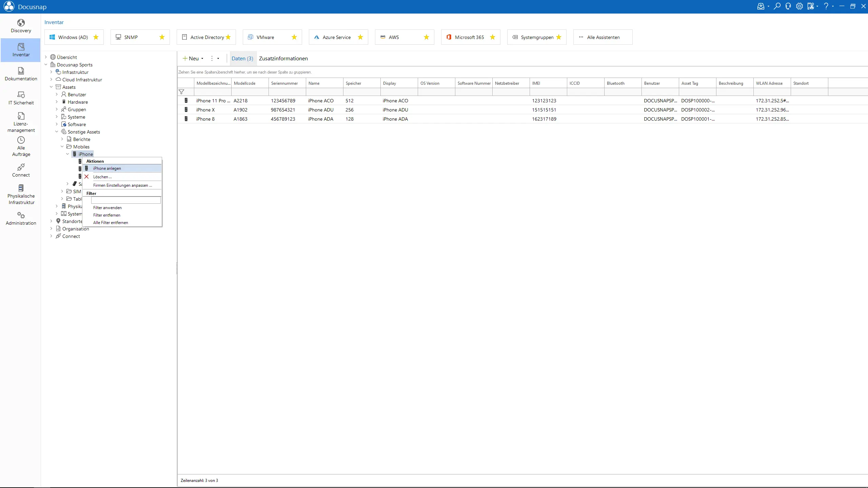Open the support headset icon
Image resolution: width=868 pixels, height=488 pixels.
[x=788, y=6]
